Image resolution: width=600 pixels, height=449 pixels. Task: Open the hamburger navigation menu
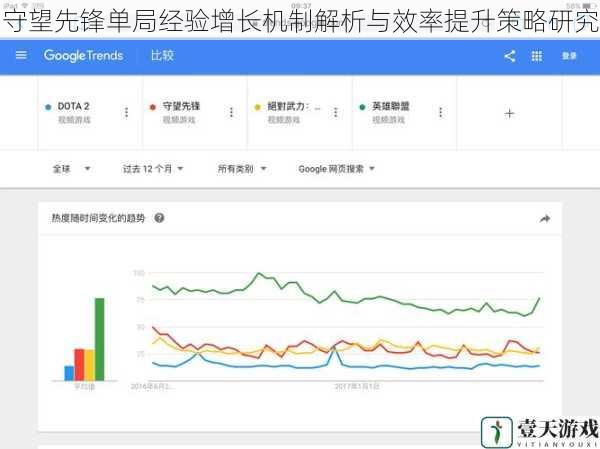(x=21, y=56)
